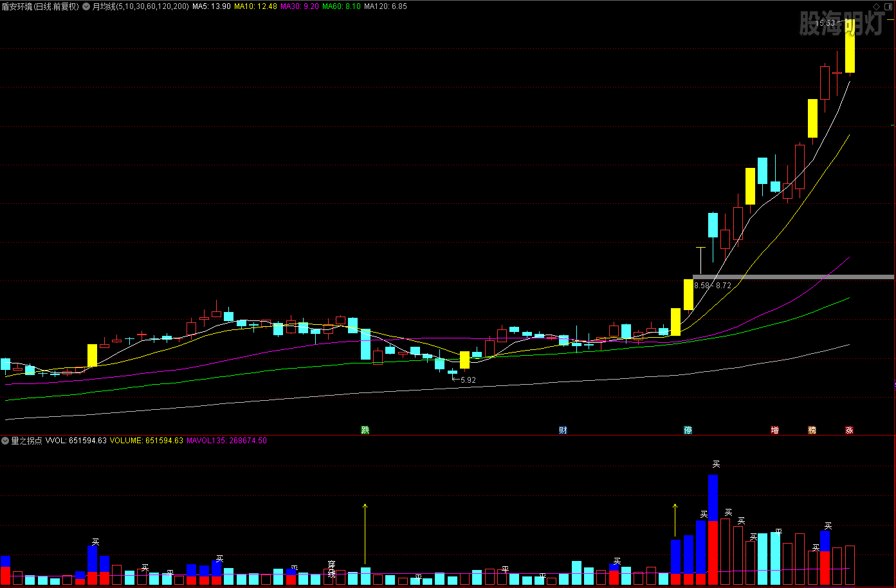896x588 pixels.
Task: Click the green MA60: 8.10 legend
Action: point(341,6)
